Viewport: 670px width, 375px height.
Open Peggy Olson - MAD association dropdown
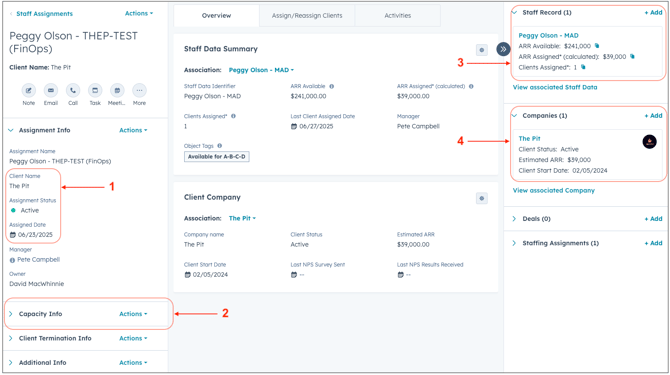click(261, 70)
